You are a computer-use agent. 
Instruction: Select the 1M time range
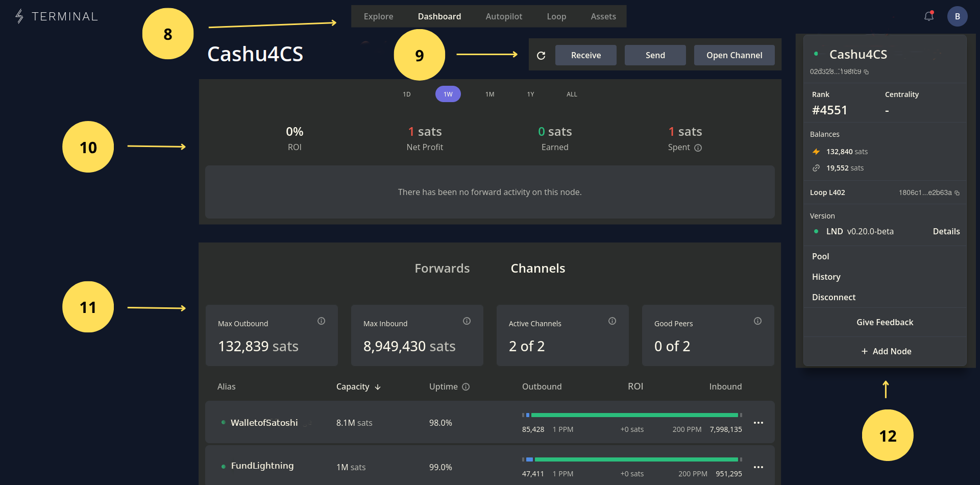click(x=489, y=94)
